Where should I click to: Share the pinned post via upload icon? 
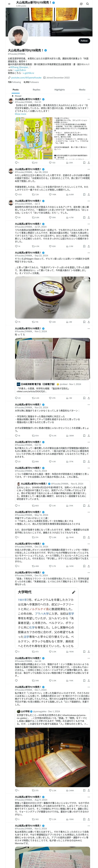pos(89,162)
